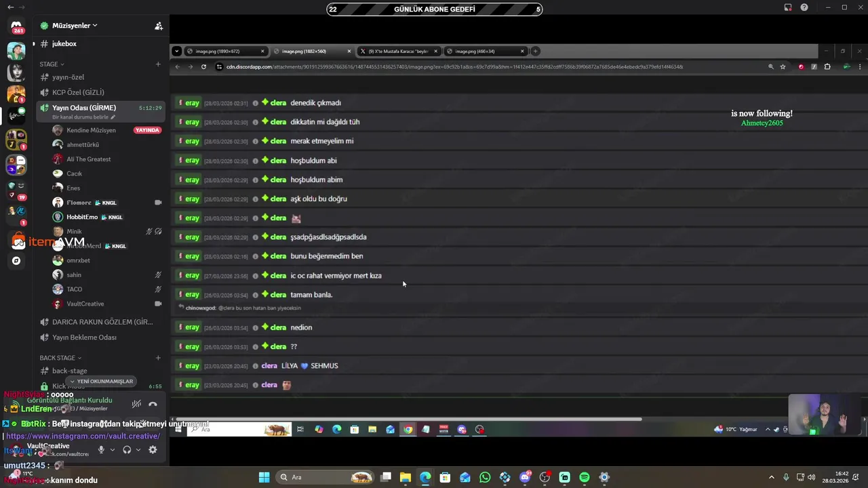This screenshot has width=868, height=488.
Task: Deafen with the headphones icon in Discord
Action: (127, 449)
